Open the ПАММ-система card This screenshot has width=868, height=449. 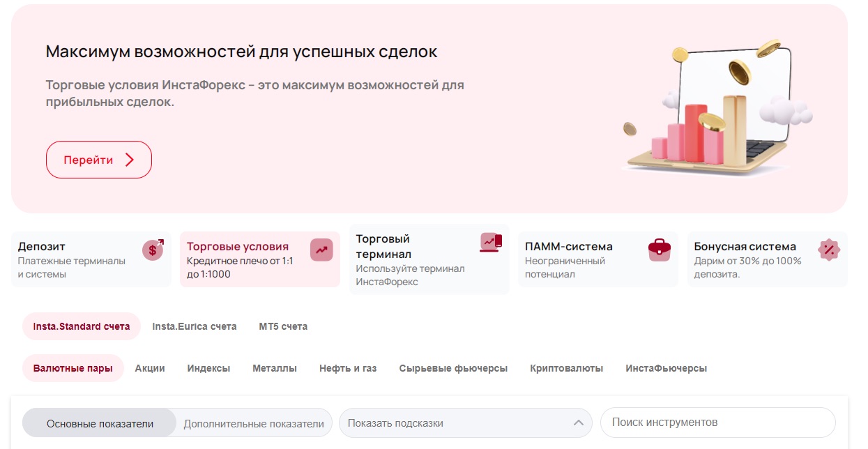(598, 259)
